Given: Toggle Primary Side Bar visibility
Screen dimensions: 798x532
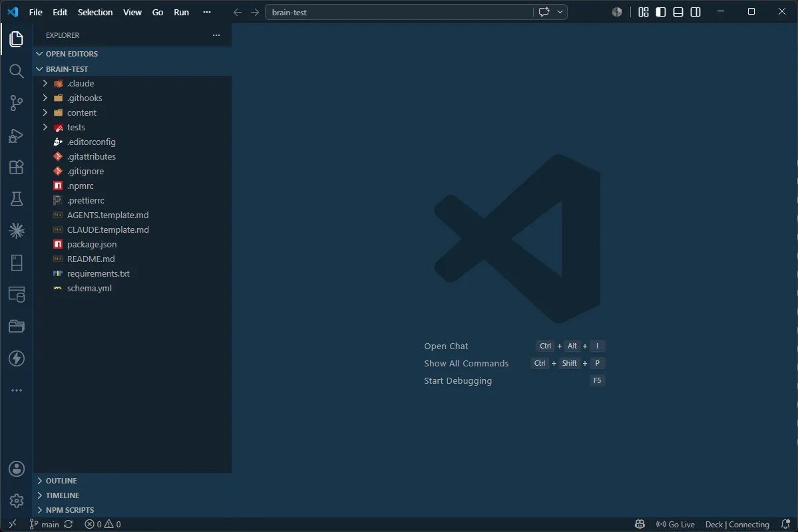Looking at the screenshot, I should [661, 12].
